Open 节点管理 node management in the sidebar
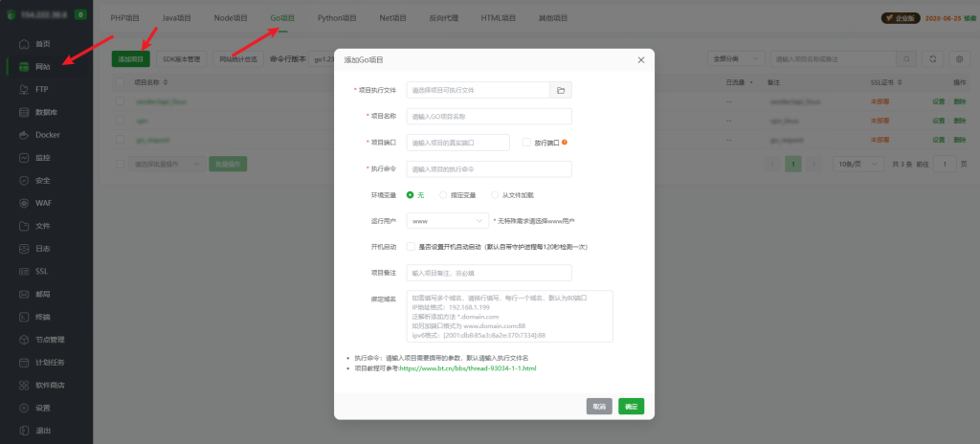Viewport: 980px width, 444px height. click(x=50, y=340)
